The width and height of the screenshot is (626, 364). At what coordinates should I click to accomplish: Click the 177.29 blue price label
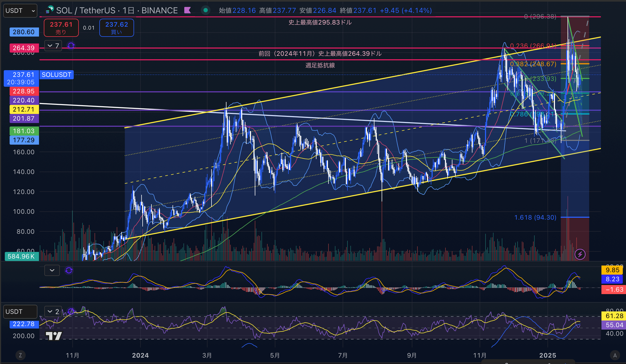click(x=24, y=140)
